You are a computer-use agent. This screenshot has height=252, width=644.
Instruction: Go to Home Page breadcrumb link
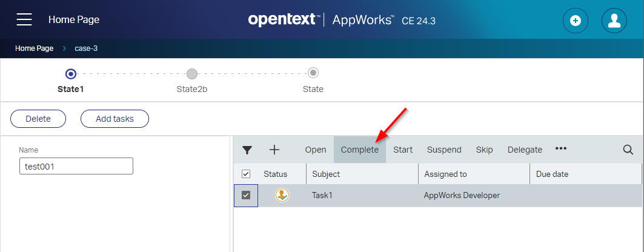(x=35, y=48)
